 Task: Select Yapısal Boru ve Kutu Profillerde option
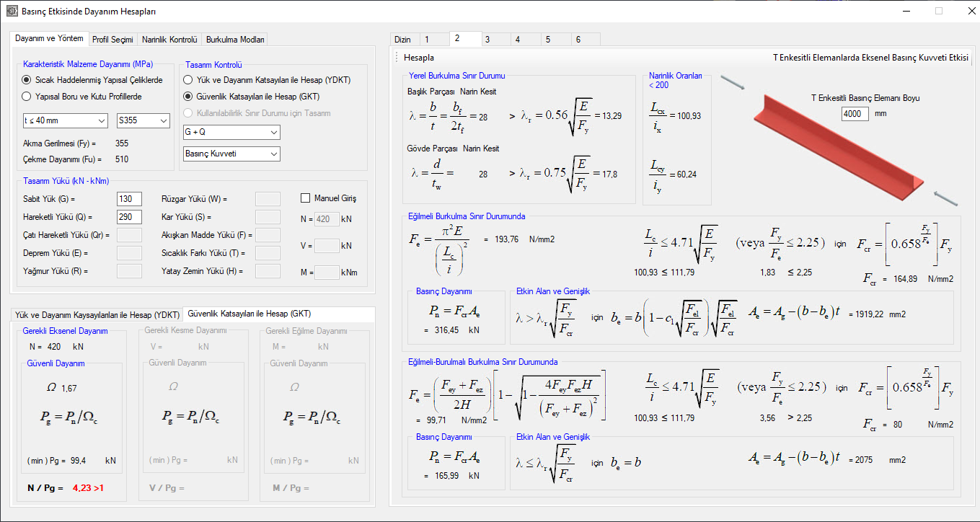pyautogui.click(x=82, y=96)
